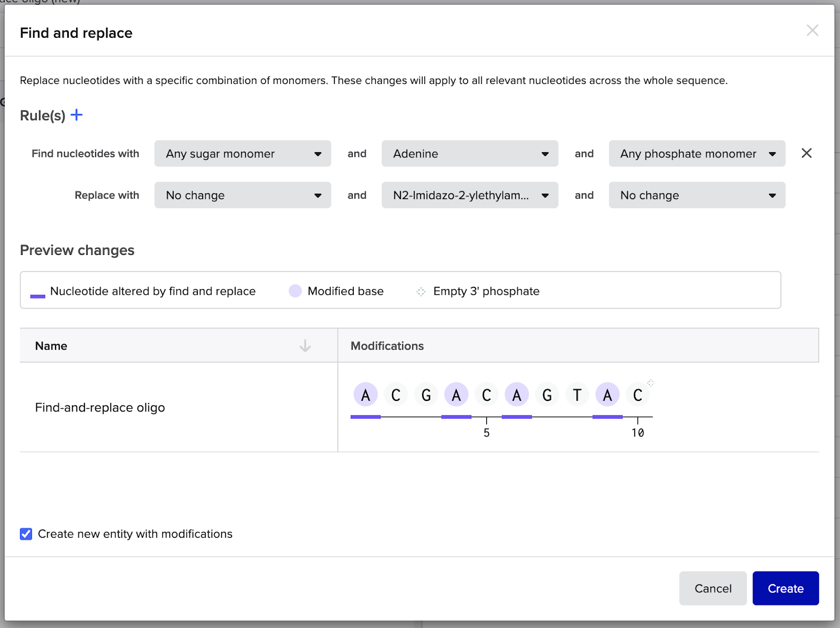Open the phosphate No change replacement dropdown
The image size is (840, 628).
pyautogui.click(x=697, y=195)
